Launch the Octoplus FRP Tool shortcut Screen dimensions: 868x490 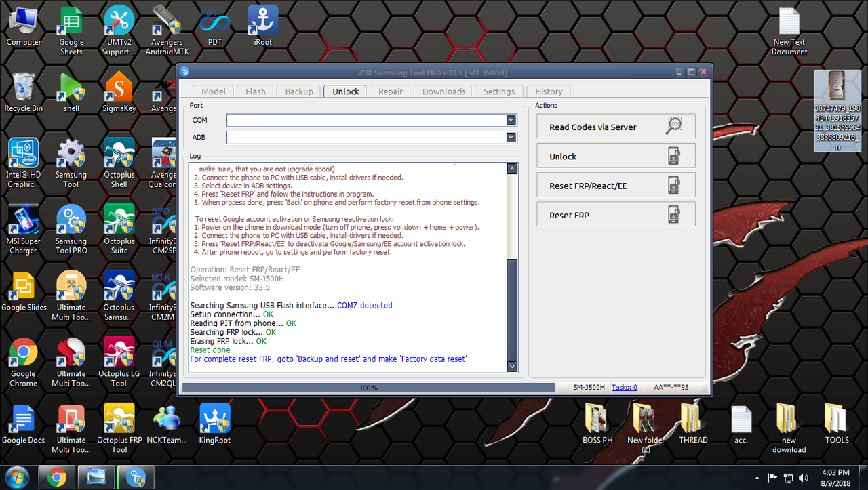point(119,429)
